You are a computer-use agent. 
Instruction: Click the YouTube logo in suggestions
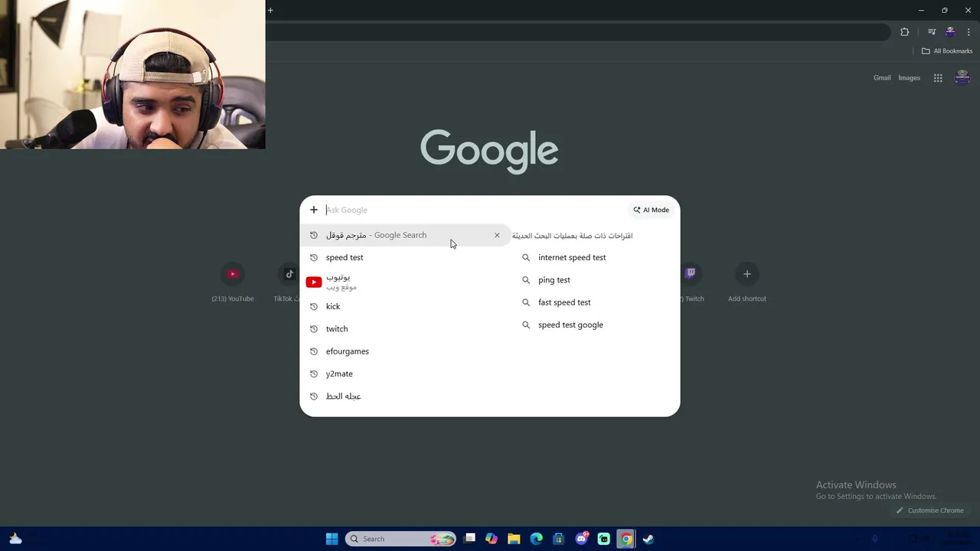[x=314, y=282]
